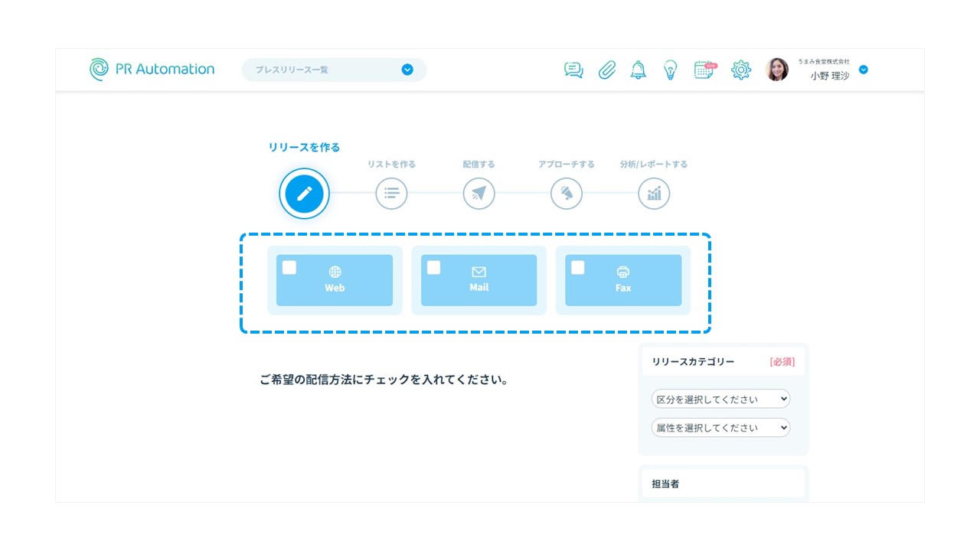
Task: Expand the user account menu arrow
Action: click(x=864, y=70)
